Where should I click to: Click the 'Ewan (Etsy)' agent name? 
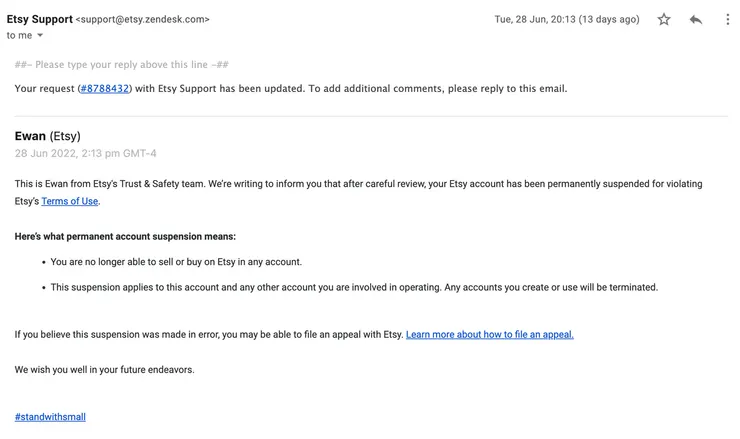click(47, 136)
